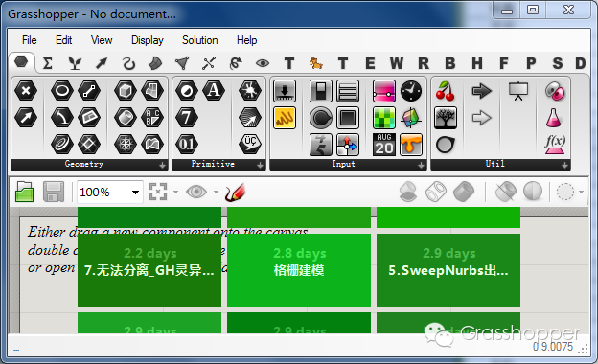Select the Panel component yellow icon
The height and width of the screenshot is (364, 598).
285,118
